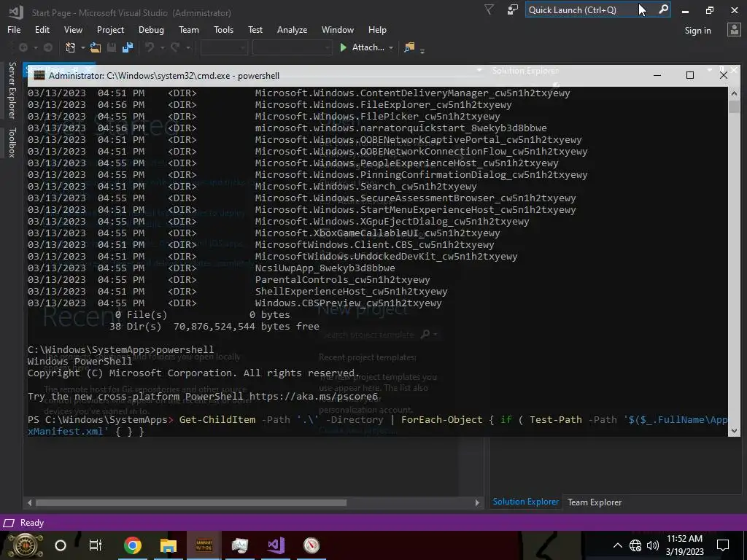Open the Help menu
This screenshot has height=560, width=747.
(377, 29)
